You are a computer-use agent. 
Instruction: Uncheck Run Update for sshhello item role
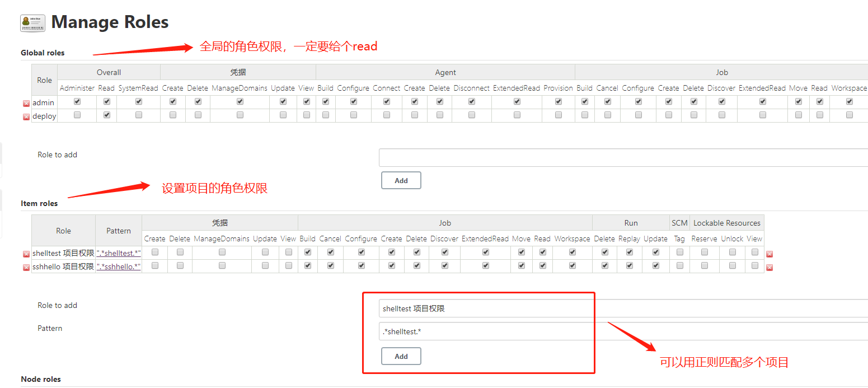click(656, 265)
